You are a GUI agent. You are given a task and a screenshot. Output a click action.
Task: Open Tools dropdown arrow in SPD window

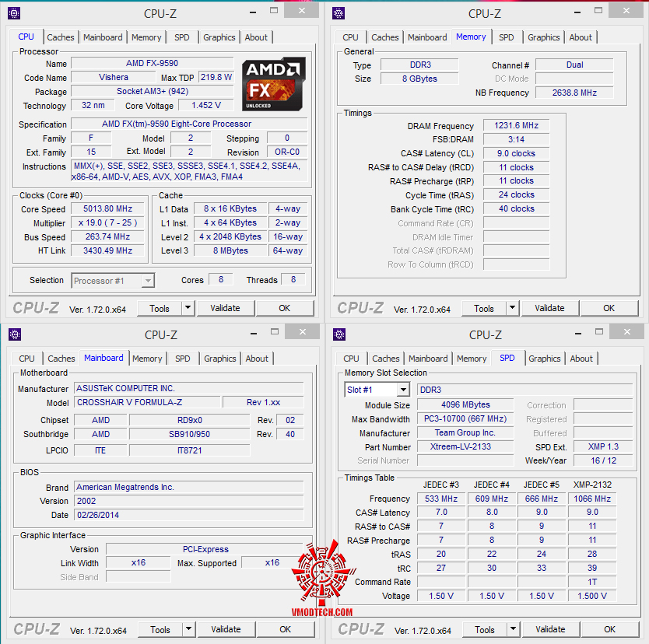[514, 629]
